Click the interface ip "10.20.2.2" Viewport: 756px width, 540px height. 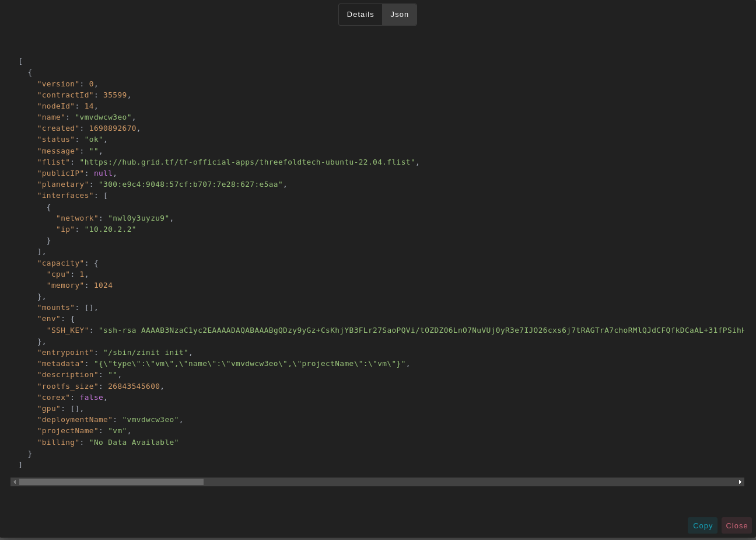click(110, 229)
